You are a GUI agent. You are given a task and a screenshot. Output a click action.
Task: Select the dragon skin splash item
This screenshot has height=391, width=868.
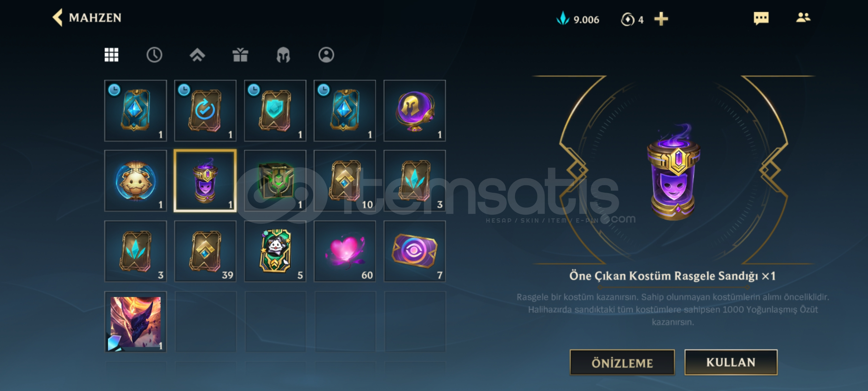(x=136, y=321)
